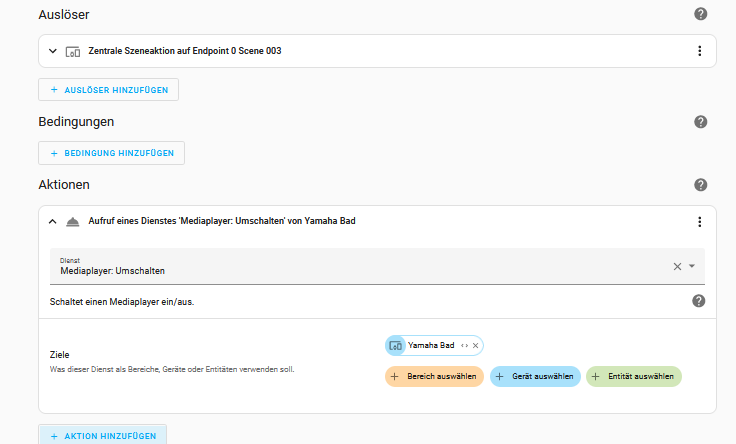
Task: Expand the Zentrale Szeneaktion trigger row
Action: 53,51
